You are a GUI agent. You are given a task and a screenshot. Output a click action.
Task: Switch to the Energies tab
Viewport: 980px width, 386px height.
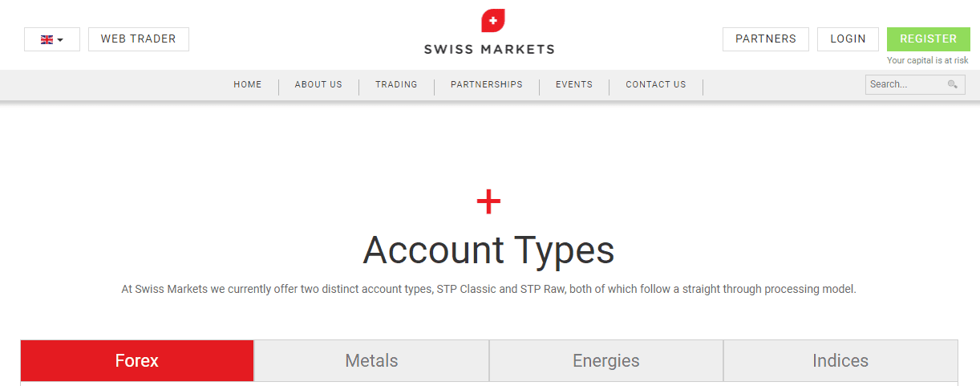click(606, 361)
